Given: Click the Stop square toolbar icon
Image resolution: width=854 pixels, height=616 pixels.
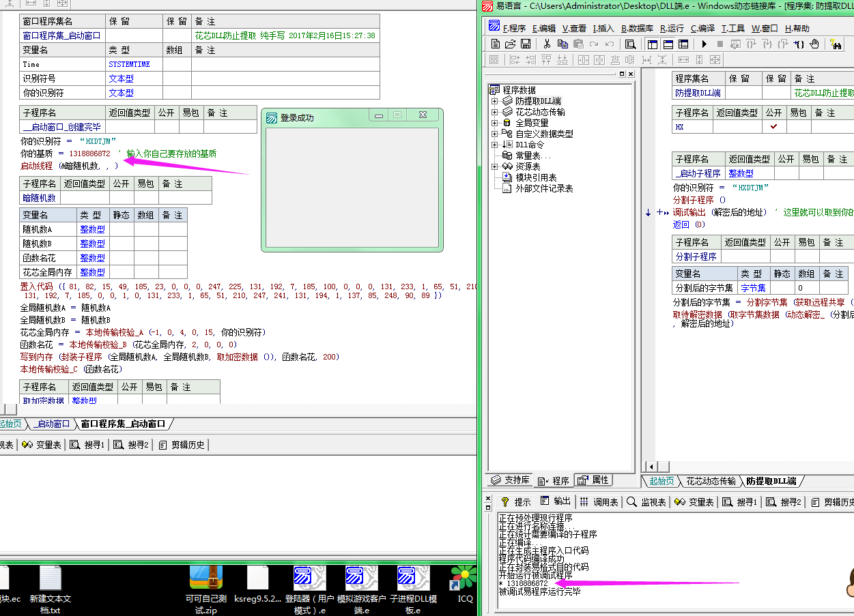Looking at the screenshot, I should click(720, 44).
